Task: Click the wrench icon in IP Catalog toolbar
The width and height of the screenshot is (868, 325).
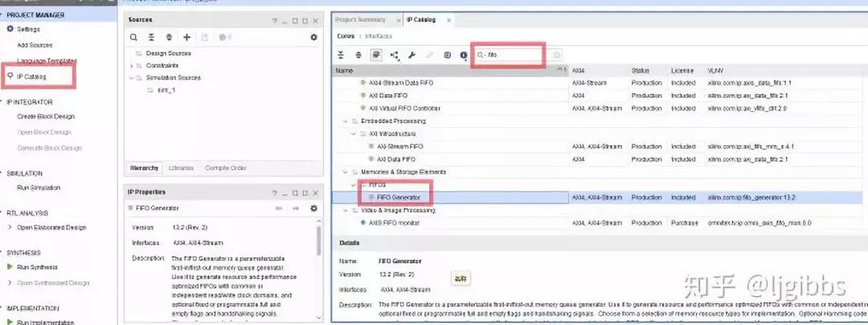Action: tap(411, 55)
